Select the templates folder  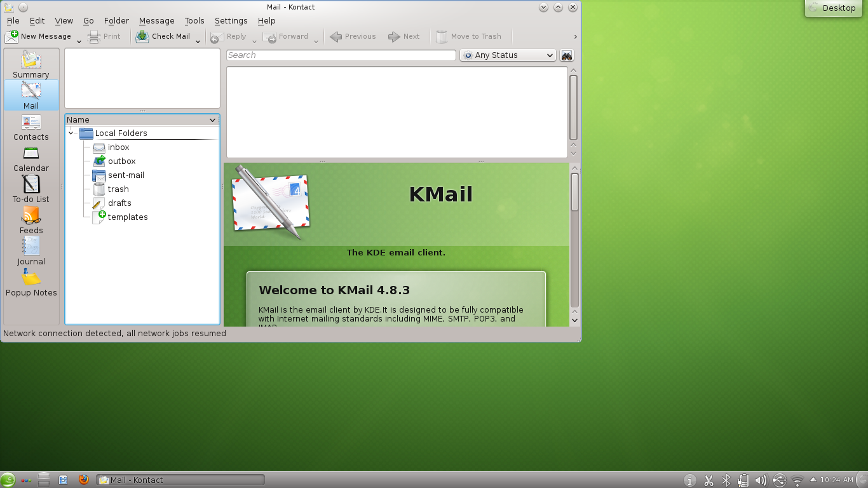pos(128,217)
